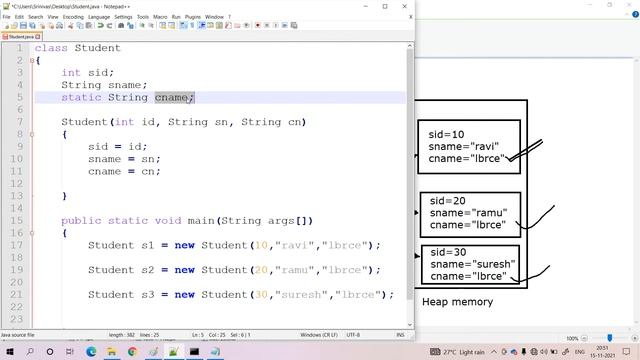640x360 pixels.
Task: Open Task View from the taskbar
Action: click(70, 351)
